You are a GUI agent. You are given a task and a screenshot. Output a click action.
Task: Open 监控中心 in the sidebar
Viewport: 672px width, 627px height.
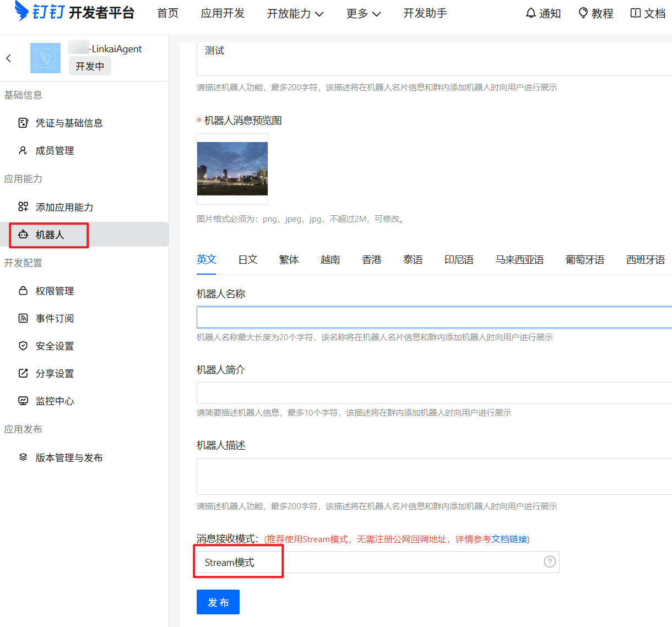[x=55, y=401]
